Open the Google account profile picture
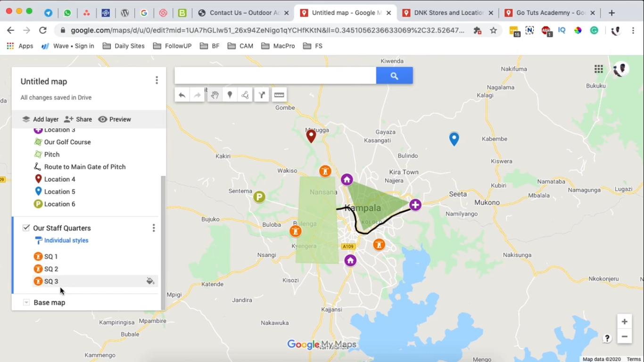The image size is (644, 362). click(621, 69)
